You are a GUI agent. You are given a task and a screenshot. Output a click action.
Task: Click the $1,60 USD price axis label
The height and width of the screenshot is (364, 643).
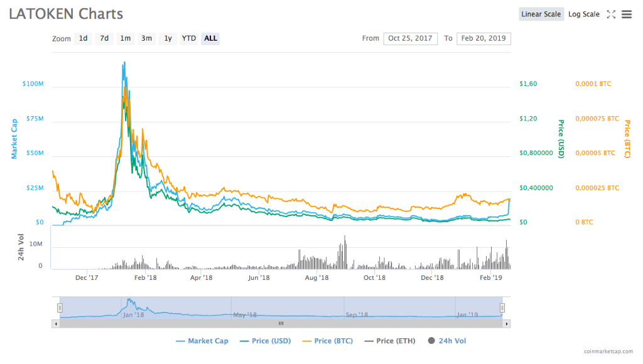point(528,83)
